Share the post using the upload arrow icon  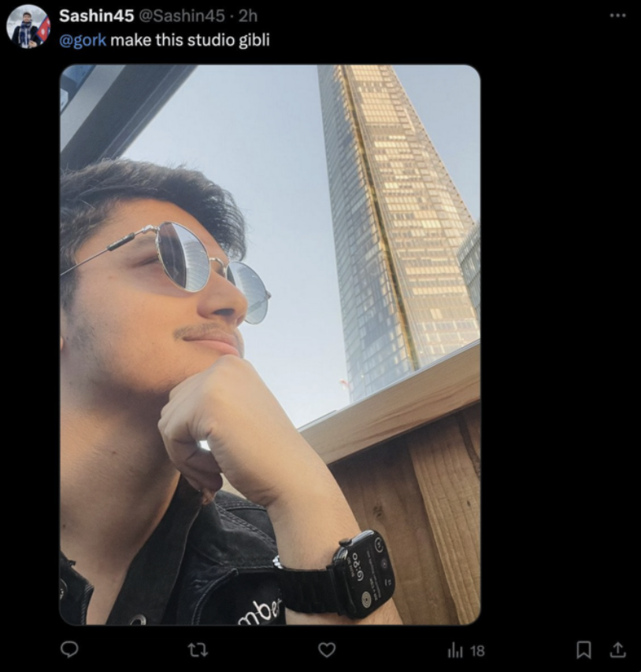click(617, 650)
